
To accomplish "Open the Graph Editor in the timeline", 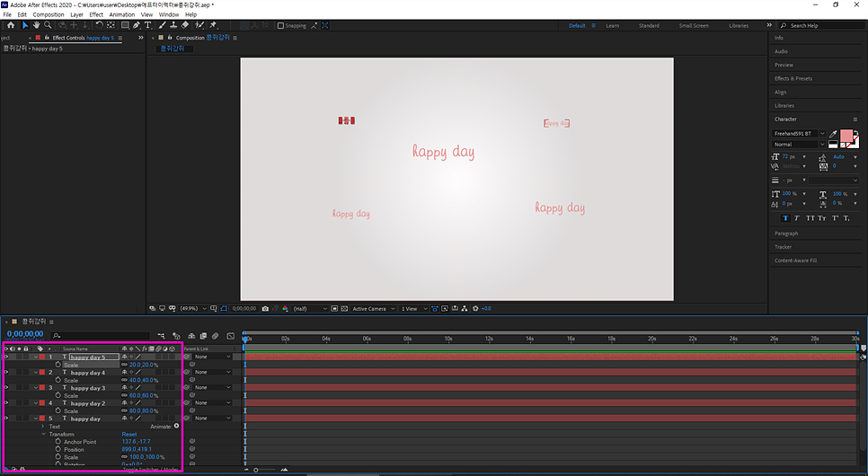I will [x=231, y=336].
